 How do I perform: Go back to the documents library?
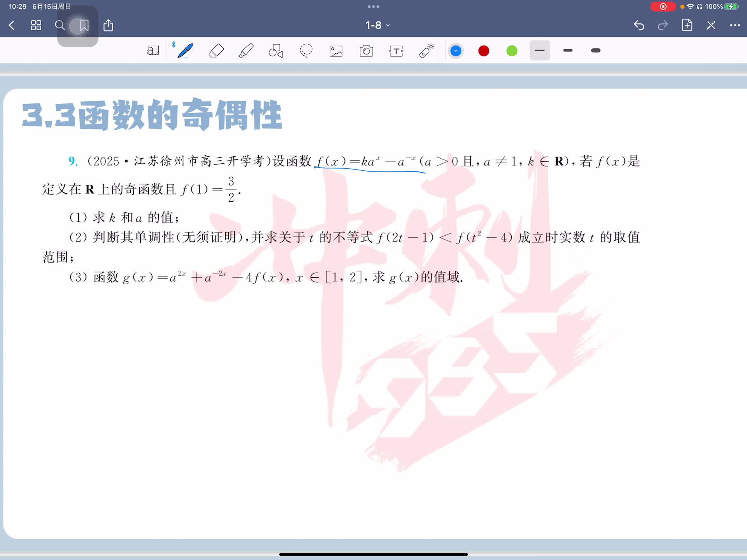tap(12, 26)
